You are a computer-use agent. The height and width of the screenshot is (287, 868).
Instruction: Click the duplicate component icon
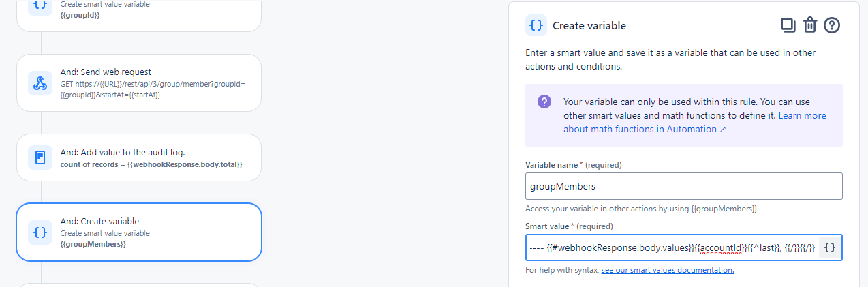coord(788,26)
